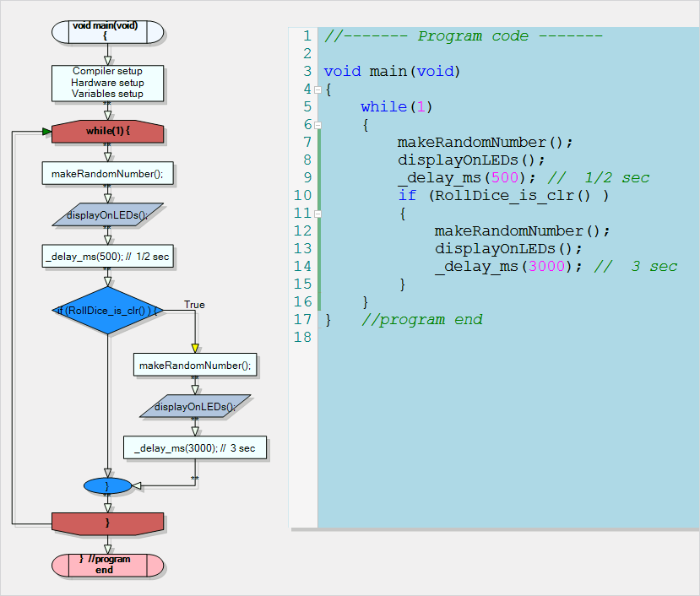Select the '_delay_ms(500)' flowchart block

tap(107, 256)
